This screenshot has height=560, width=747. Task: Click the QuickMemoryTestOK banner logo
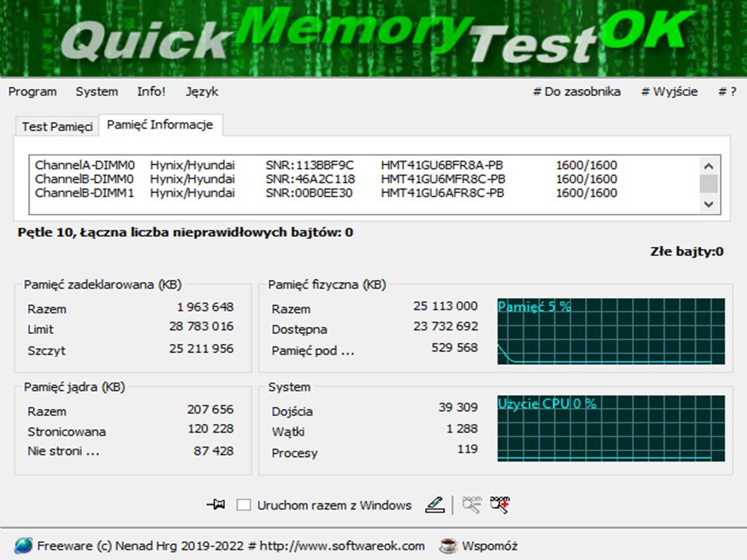click(x=373, y=38)
